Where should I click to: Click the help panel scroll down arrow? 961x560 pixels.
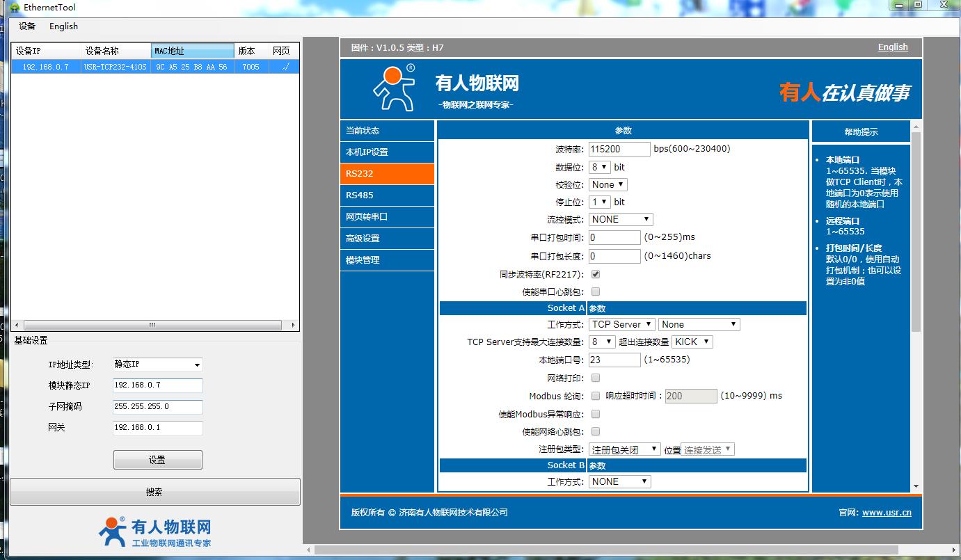[916, 486]
